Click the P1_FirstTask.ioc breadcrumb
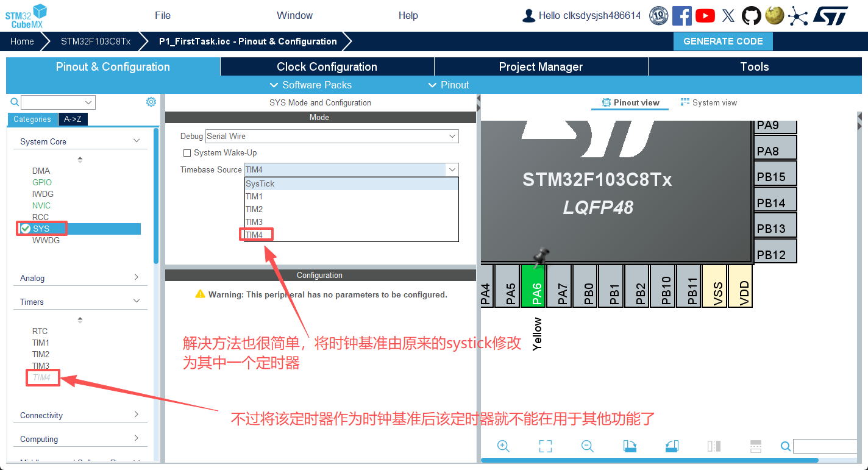The width and height of the screenshot is (868, 470). pyautogui.click(x=247, y=41)
